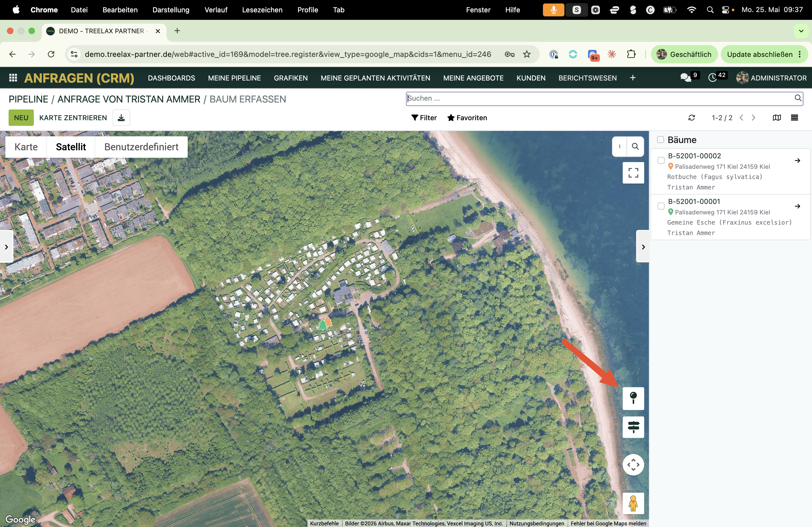
Task: Click the orange tree marker on map
Action: coord(329,321)
